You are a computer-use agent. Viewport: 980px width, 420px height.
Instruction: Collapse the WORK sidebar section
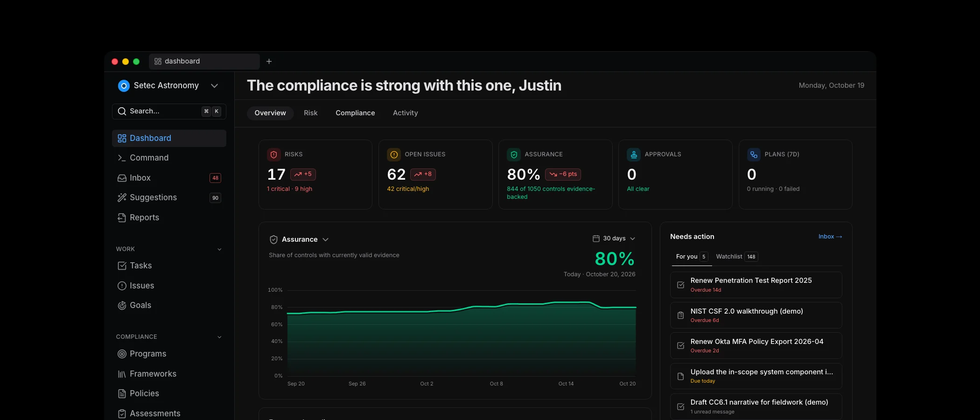coord(219,249)
